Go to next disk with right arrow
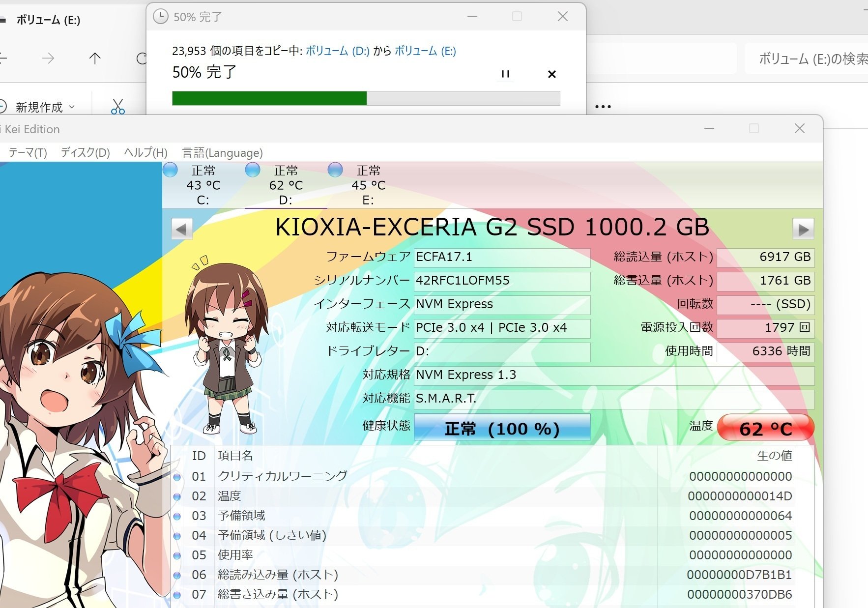The height and width of the screenshot is (608, 868). (x=803, y=229)
